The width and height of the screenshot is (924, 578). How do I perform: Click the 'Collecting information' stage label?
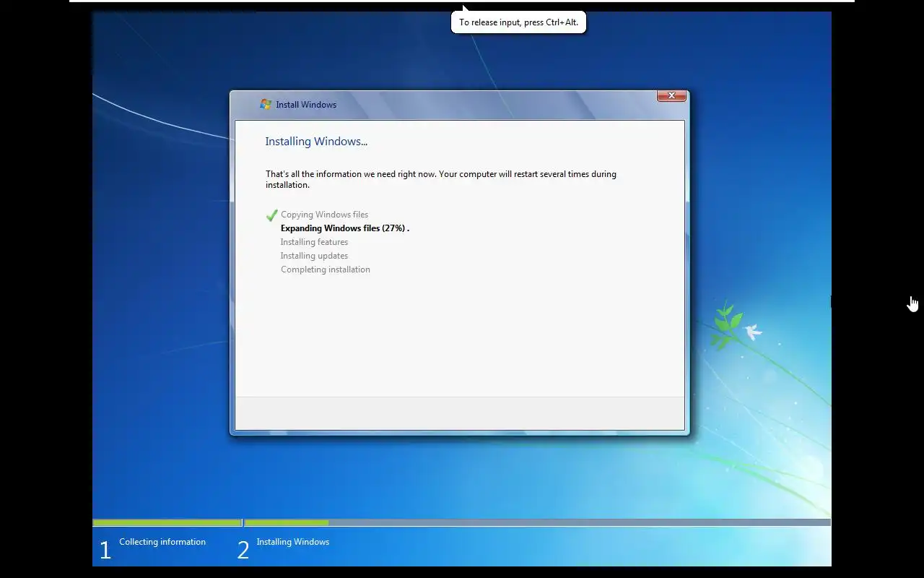[162, 542]
